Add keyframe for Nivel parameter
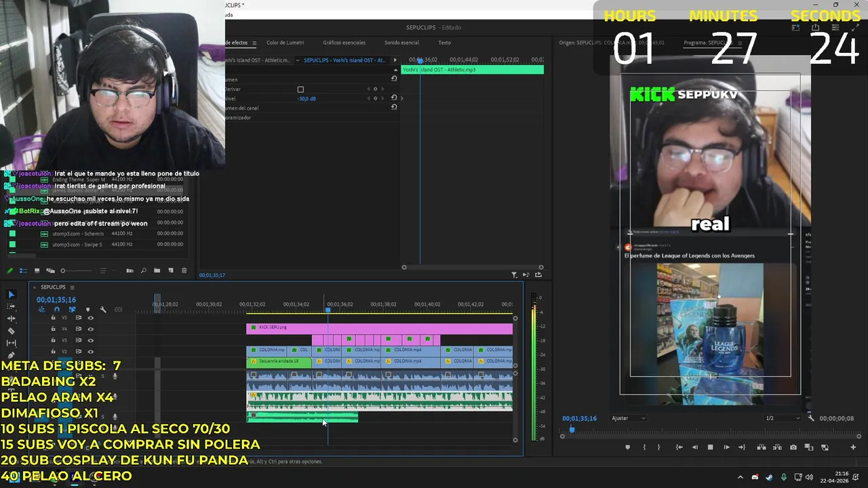Image resolution: width=868 pixels, height=488 pixels. pyautogui.click(x=375, y=98)
